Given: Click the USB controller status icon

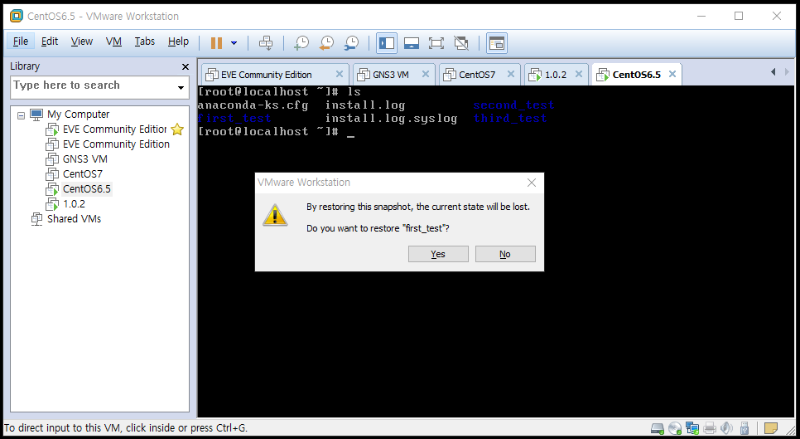Looking at the screenshot, I should click(x=744, y=428).
